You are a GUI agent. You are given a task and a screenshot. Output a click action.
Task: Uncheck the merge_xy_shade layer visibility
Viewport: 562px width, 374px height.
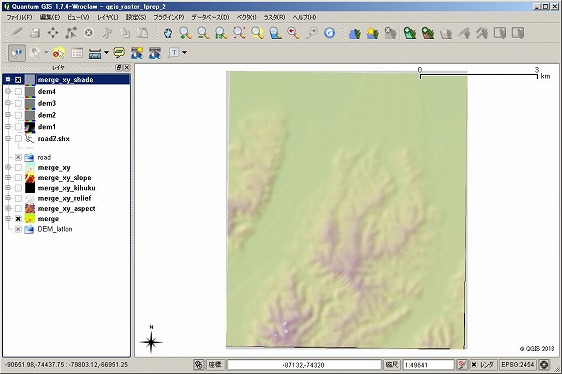click(x=18, y=80)
